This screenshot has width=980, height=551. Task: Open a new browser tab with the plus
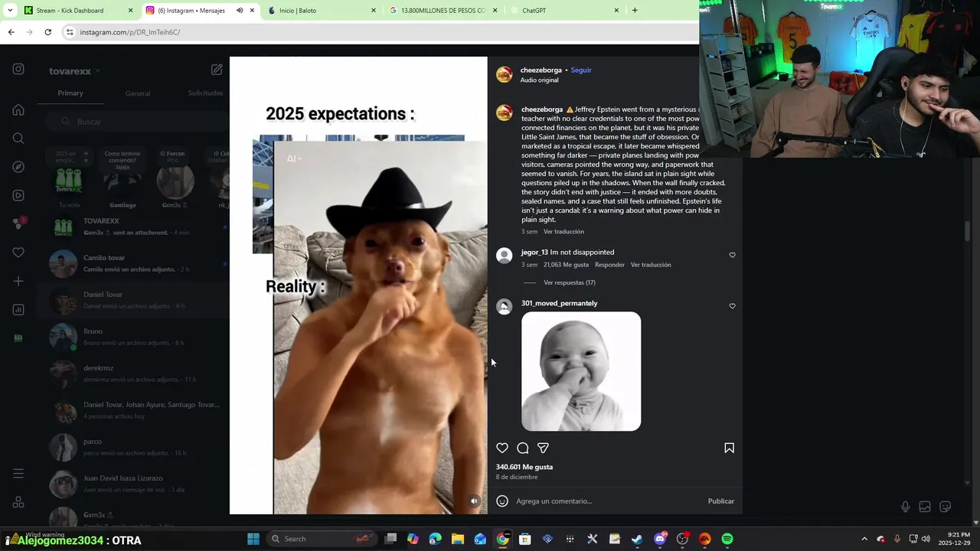[634, 11]
